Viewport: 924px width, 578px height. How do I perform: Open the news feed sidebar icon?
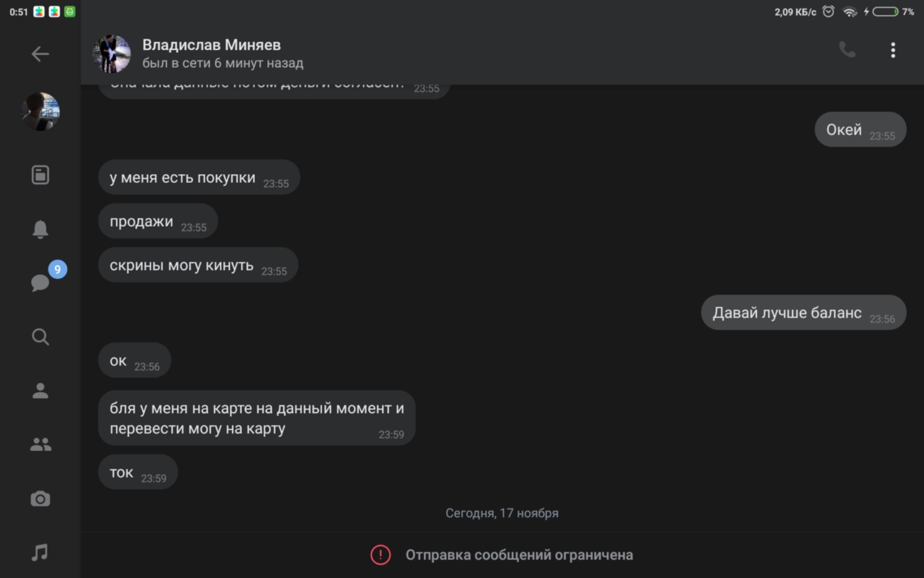pyautogui.click(x=40, y=175)
